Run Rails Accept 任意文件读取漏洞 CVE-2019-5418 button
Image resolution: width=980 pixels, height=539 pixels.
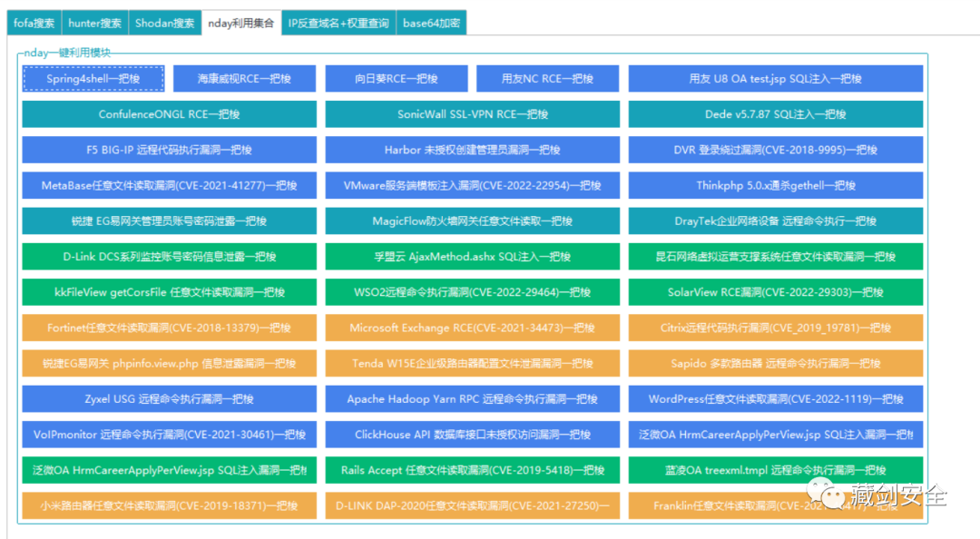[x=473, y=471]
